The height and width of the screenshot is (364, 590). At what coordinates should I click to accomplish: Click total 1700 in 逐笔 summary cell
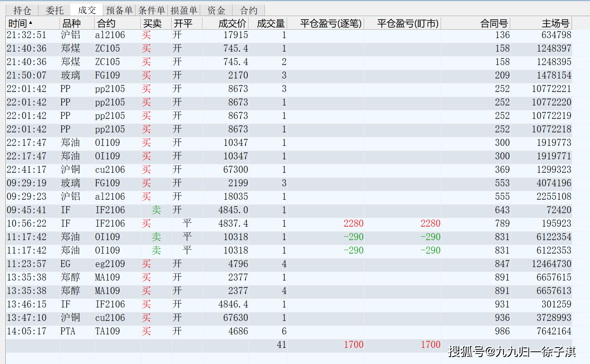click(x=353, y=345)
